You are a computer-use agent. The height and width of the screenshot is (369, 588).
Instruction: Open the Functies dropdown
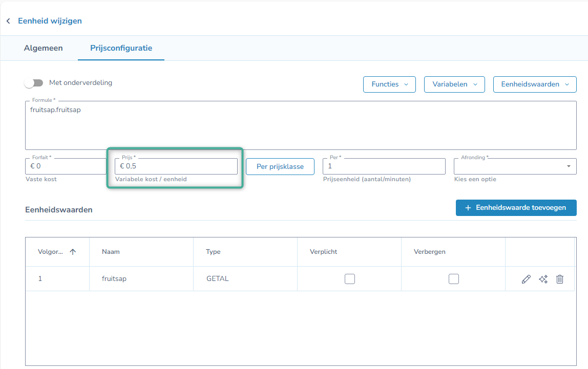point(389,84)
